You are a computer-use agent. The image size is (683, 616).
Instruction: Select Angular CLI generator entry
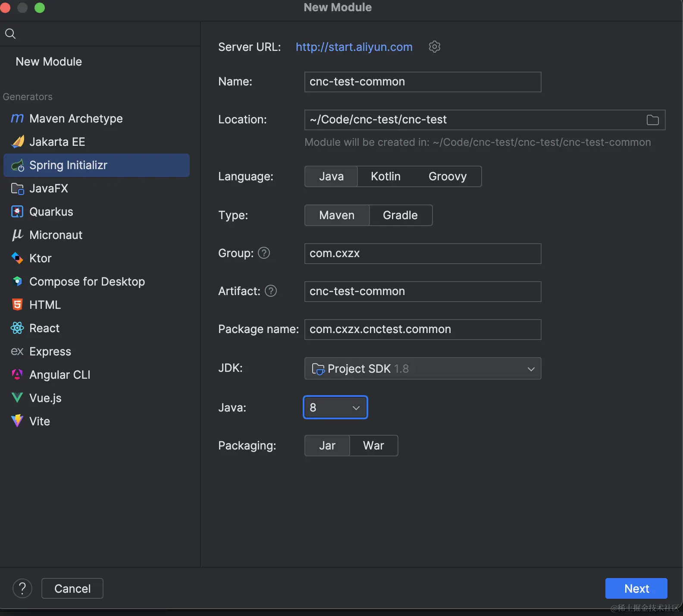[x=97, y=375]
